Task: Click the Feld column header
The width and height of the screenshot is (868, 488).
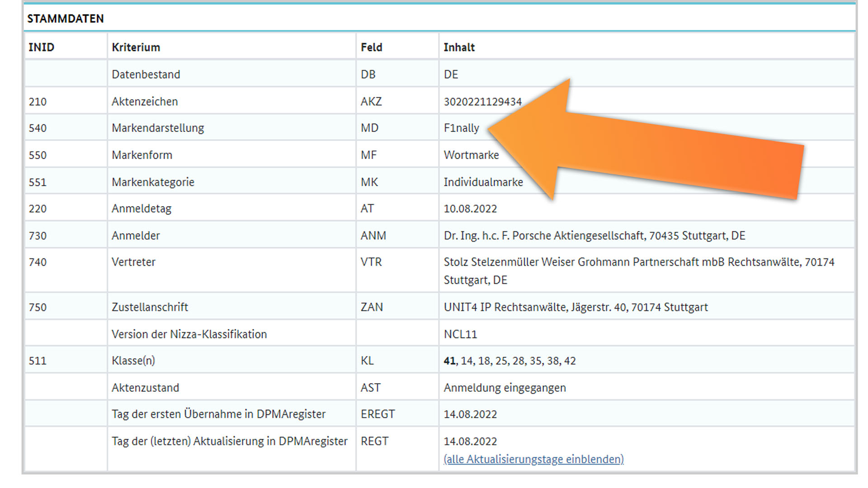Action: point(371,47)
